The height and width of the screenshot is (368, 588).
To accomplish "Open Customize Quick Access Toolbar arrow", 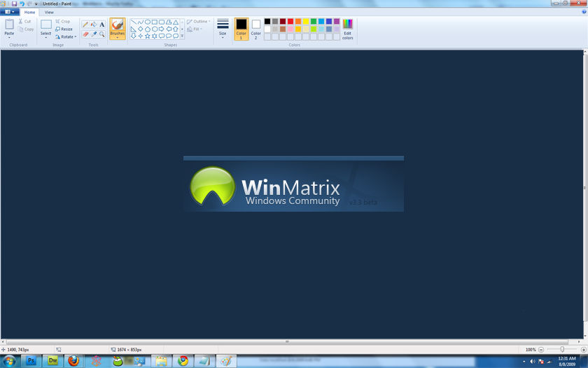I will (36, 4).
